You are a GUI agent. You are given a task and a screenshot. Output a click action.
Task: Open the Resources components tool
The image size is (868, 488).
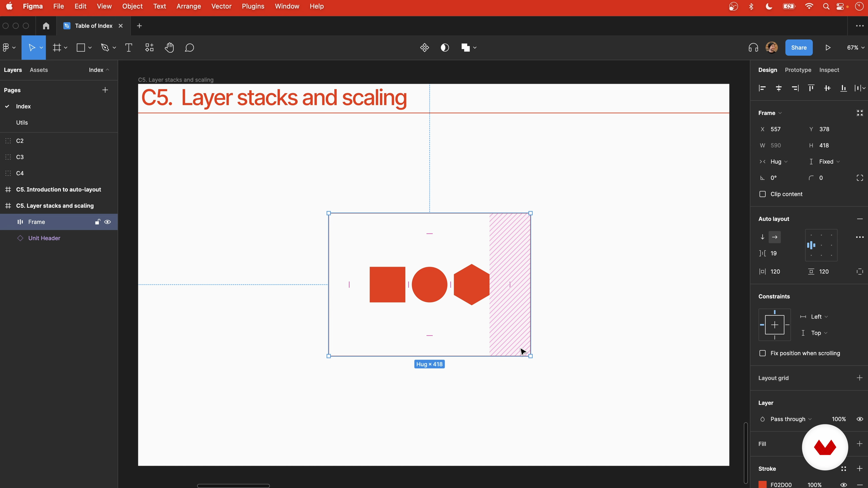[x=149, y=47]
